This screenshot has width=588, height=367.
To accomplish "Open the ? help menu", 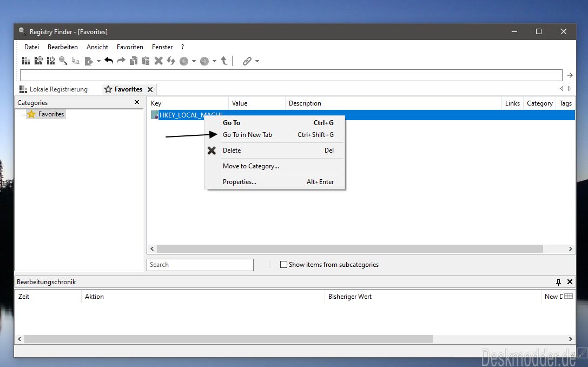I will (x=183, y=47).
